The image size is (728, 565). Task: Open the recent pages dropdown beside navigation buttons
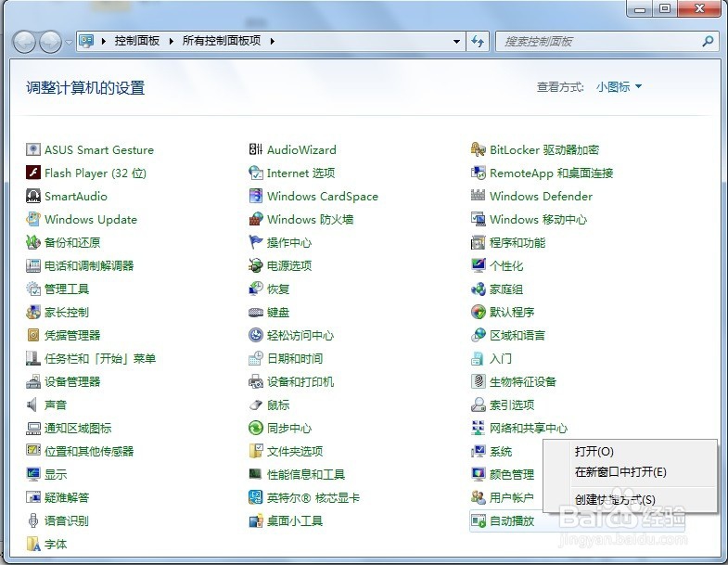(69, 43)
